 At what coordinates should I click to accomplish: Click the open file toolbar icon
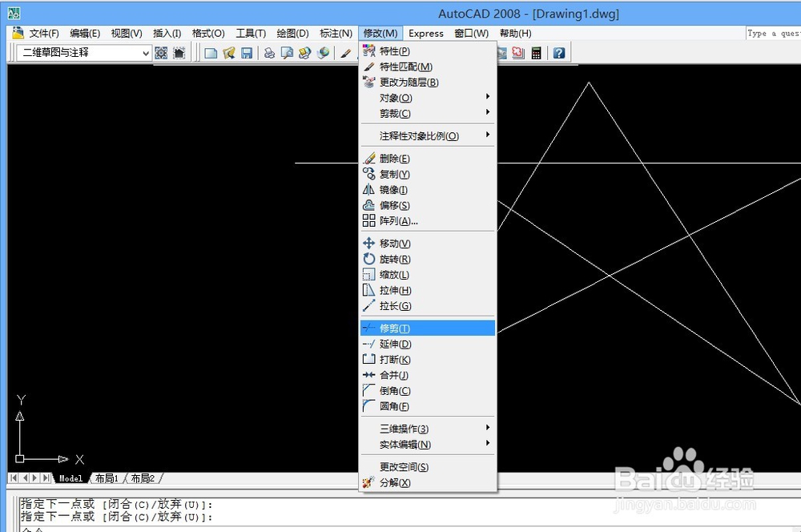(x=228, y=53)
